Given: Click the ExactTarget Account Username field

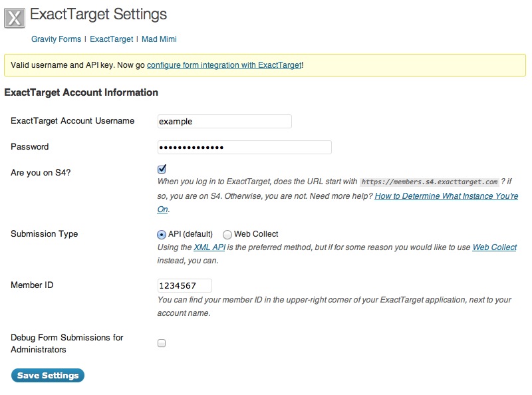Looking at the screenshot, I should tap(224, 121).
